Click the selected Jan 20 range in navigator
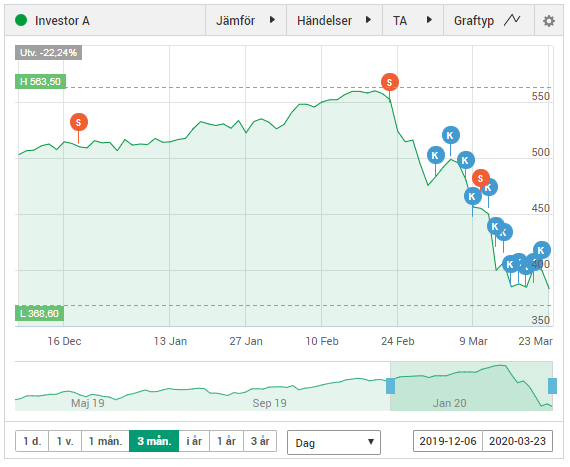570x467 pixels. [471, 386]
